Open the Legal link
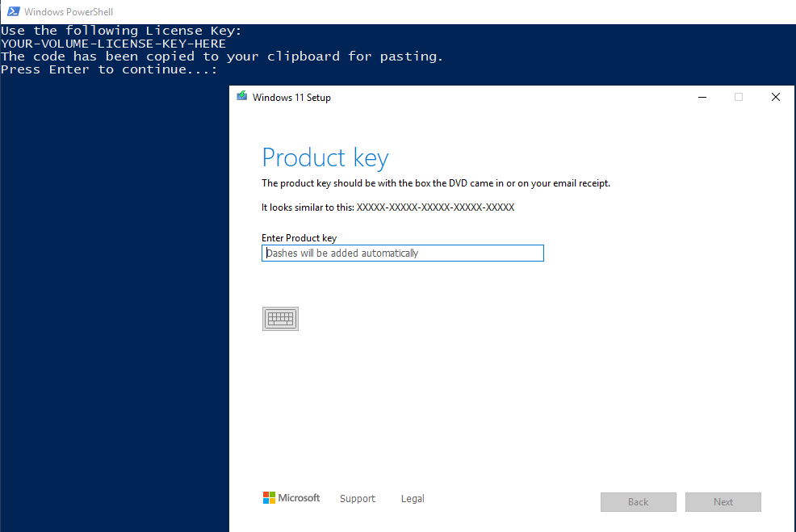The height and width of the screenshot is (532, 796). (413, 498)
